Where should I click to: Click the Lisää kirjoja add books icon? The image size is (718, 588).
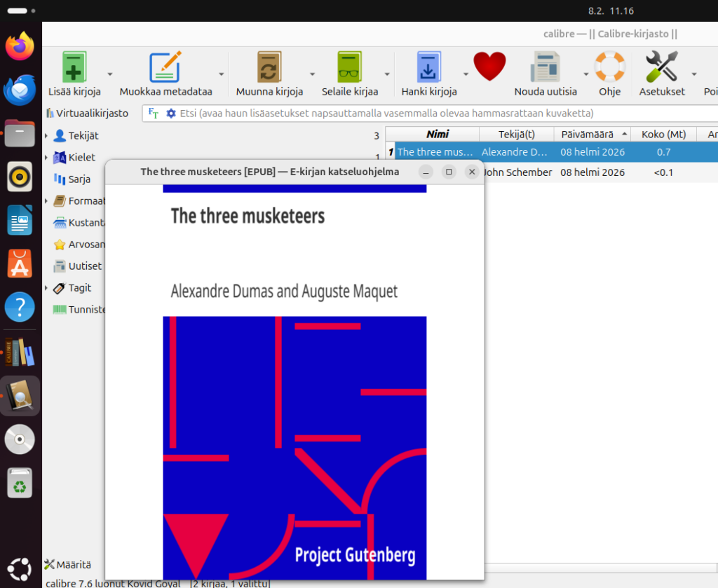click(74, 68)
